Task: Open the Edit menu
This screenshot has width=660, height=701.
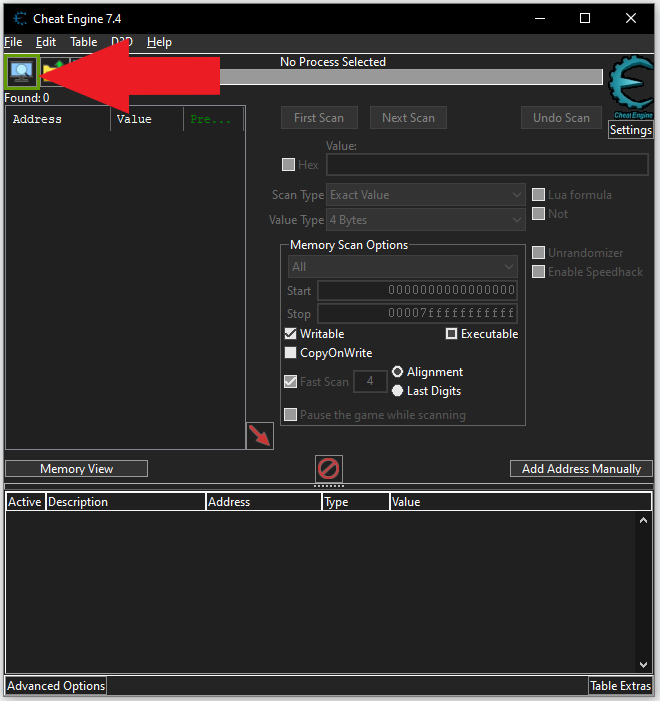Action: [46, 42]
